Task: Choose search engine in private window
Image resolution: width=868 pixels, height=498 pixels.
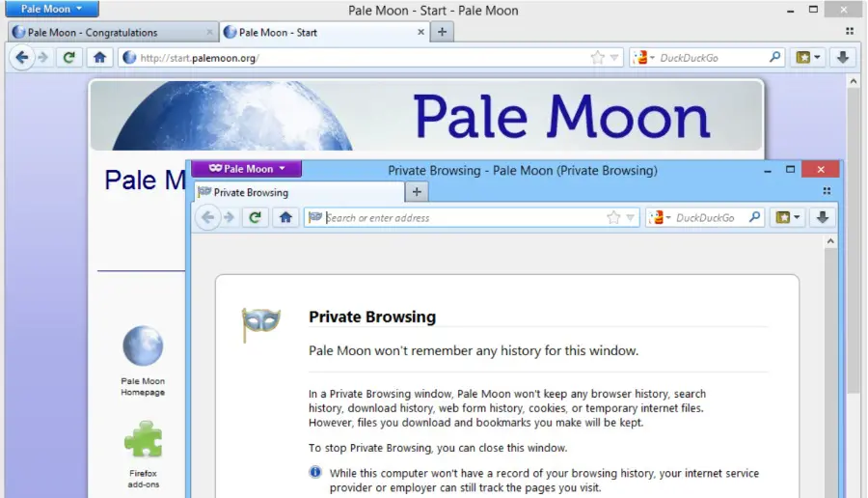Action: pyautogui.click(x=661, y=218)
